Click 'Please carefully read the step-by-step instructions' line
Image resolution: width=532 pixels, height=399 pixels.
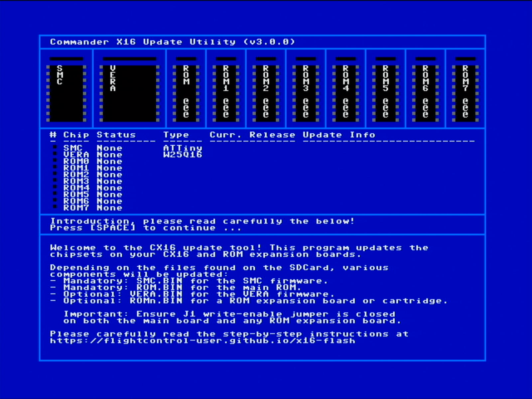coord(229,334)
